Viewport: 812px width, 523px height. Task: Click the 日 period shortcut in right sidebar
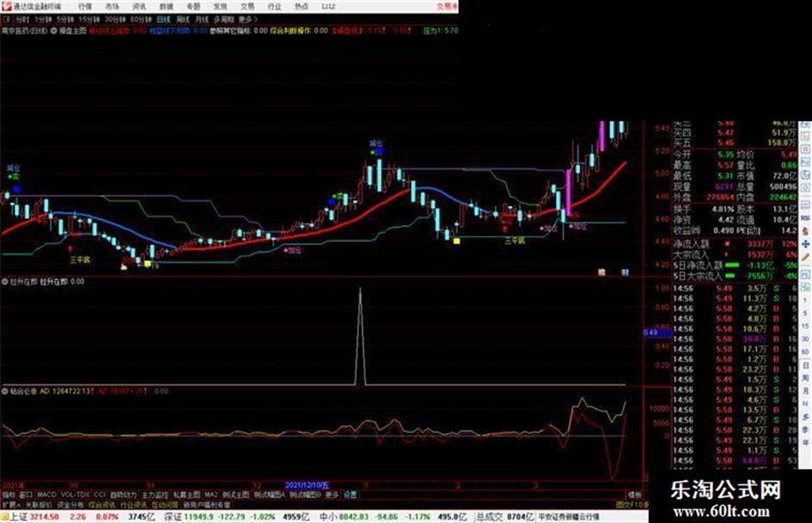(x=805, y=365)
